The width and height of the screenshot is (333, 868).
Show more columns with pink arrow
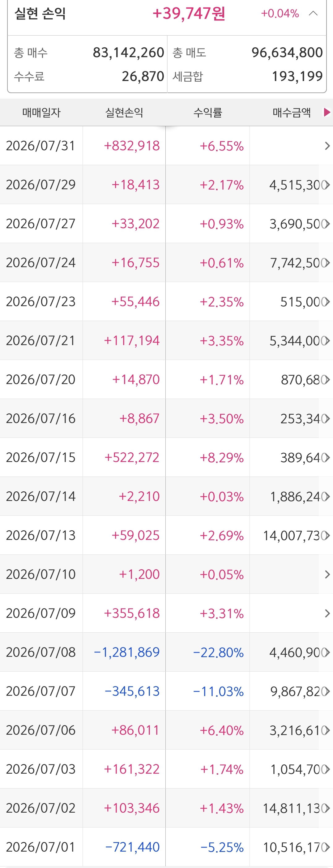(327, 112)
